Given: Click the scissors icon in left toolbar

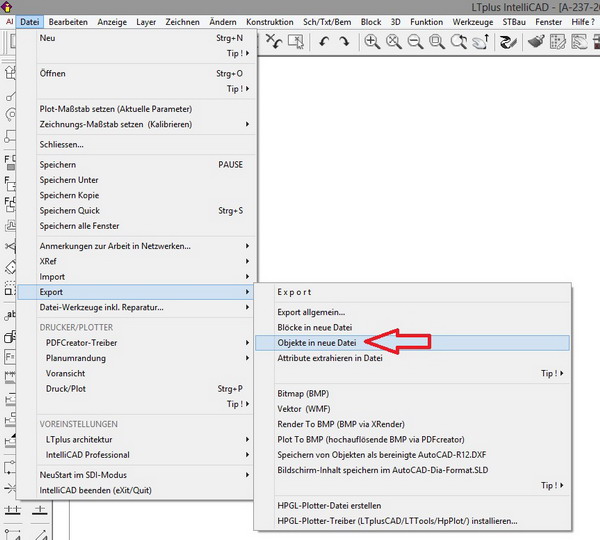Looking at the screenshot, I should point(10,246).
